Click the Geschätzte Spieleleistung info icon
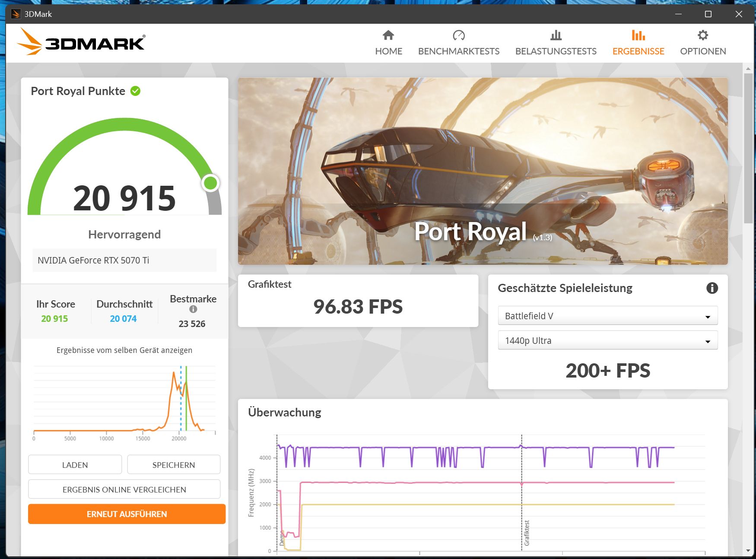756x559 pixels. coord(712,288)
